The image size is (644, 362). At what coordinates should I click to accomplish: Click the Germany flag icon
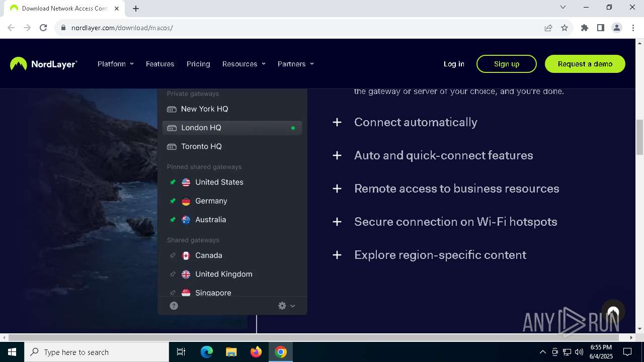click(186, 201)
